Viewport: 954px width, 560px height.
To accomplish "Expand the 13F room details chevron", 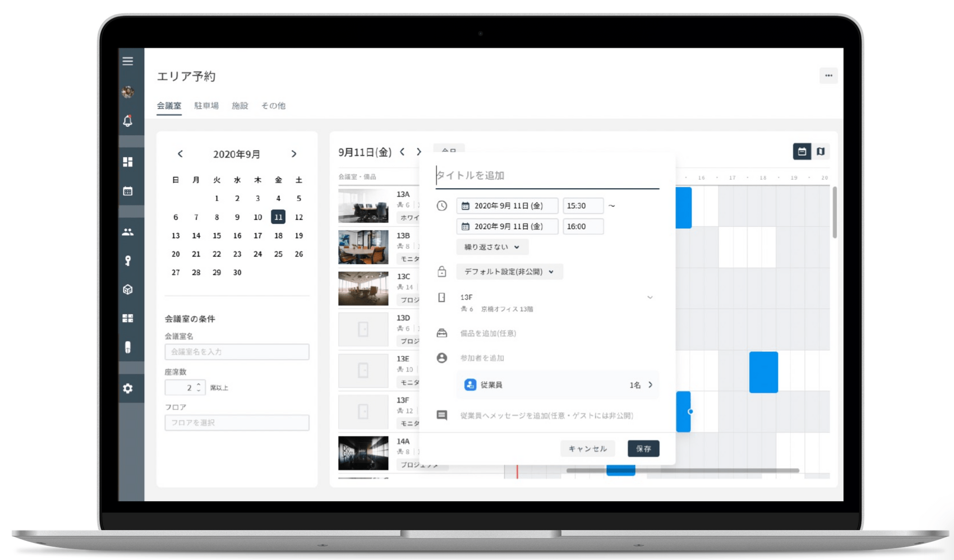I will pos(651,297).
